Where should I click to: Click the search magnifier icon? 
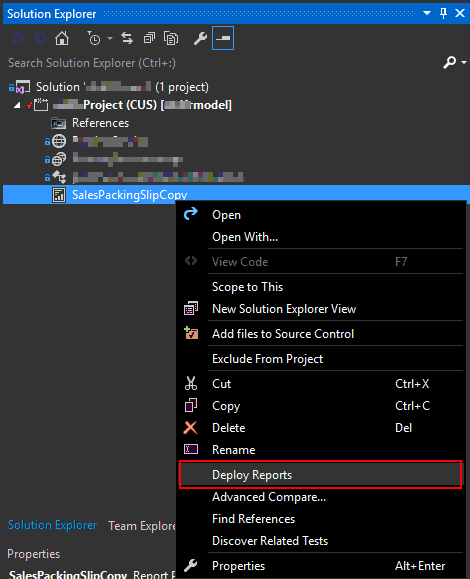(x=449, y=62)
